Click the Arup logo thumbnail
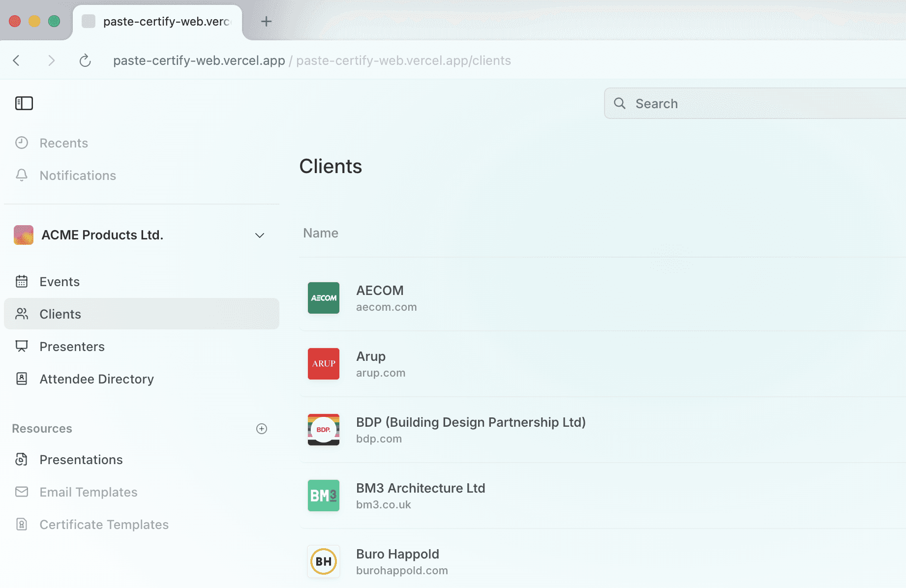 (x=324, y=364)
